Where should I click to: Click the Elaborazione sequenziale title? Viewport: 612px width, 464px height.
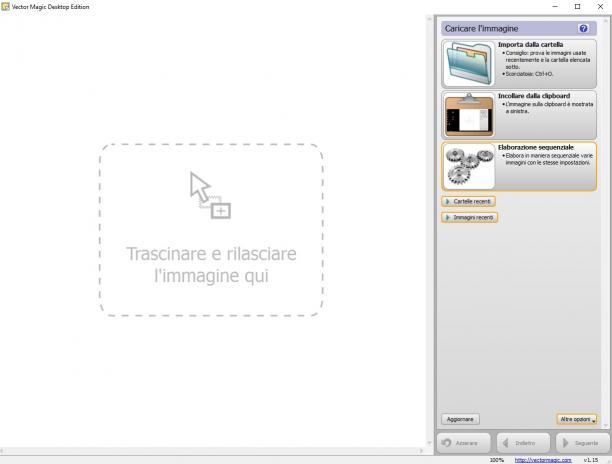pyautogui.click(x=536, y=148)
